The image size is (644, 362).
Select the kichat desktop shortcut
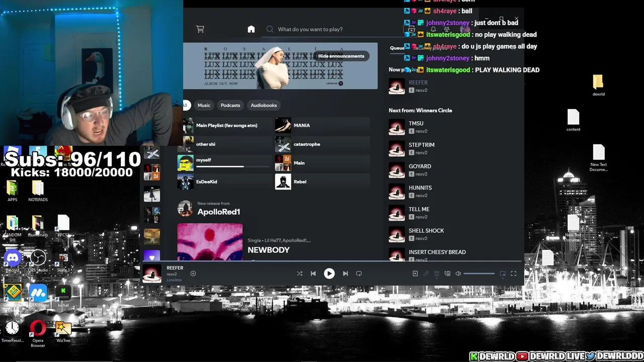pyautogui.click(x=63, y=296)
